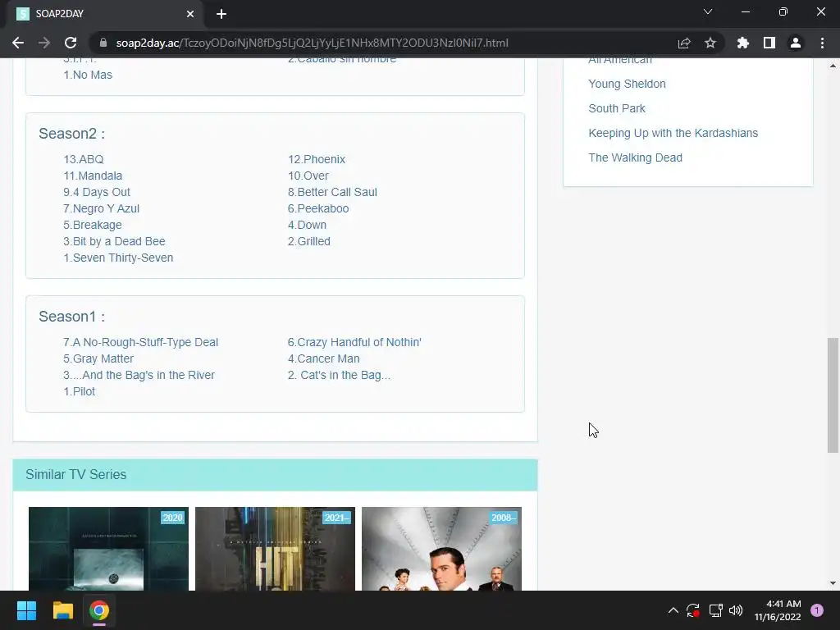Open episode 3....And the Bag's in the River
Viewport: 840px width, 630px height.
point(139,375)
